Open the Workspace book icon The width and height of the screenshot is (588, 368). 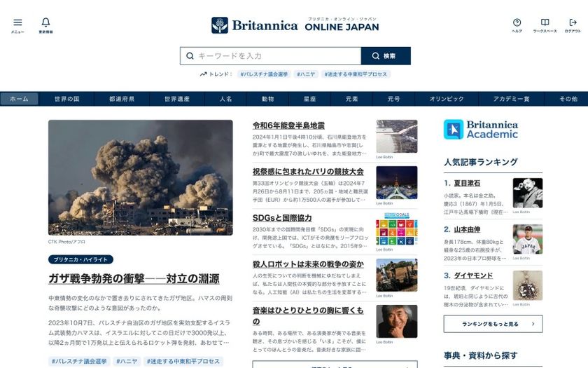[545, 22]
